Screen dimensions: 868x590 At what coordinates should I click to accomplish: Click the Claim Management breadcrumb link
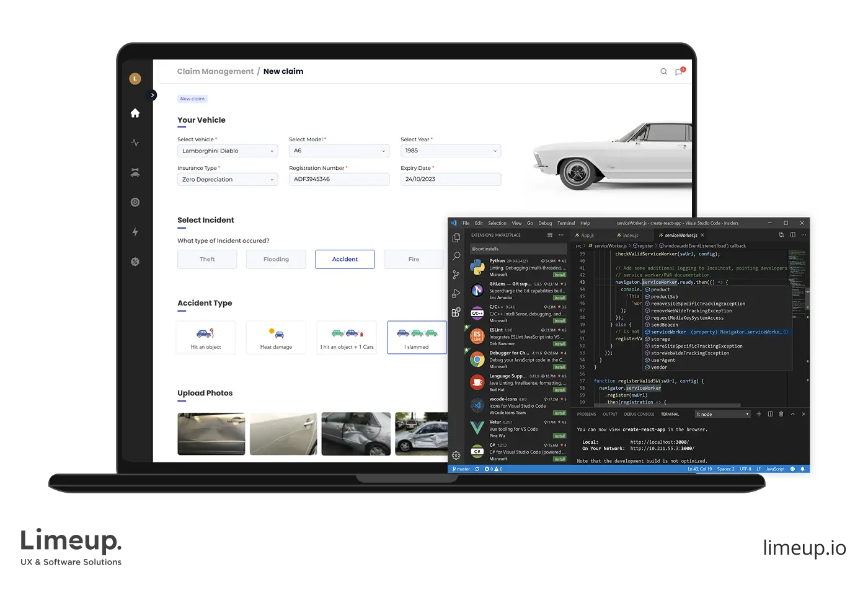215,71
